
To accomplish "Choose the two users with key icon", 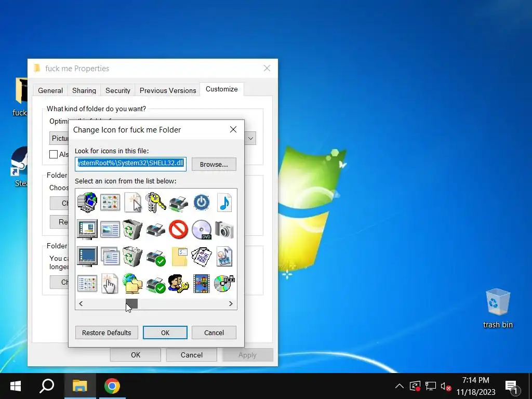I will coord(179,284).
